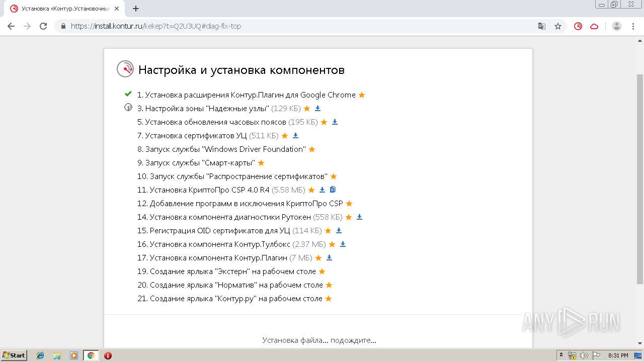Click the star next to "Смарт-карты" service
644x362 pixels.
click(x=261, y=162)
